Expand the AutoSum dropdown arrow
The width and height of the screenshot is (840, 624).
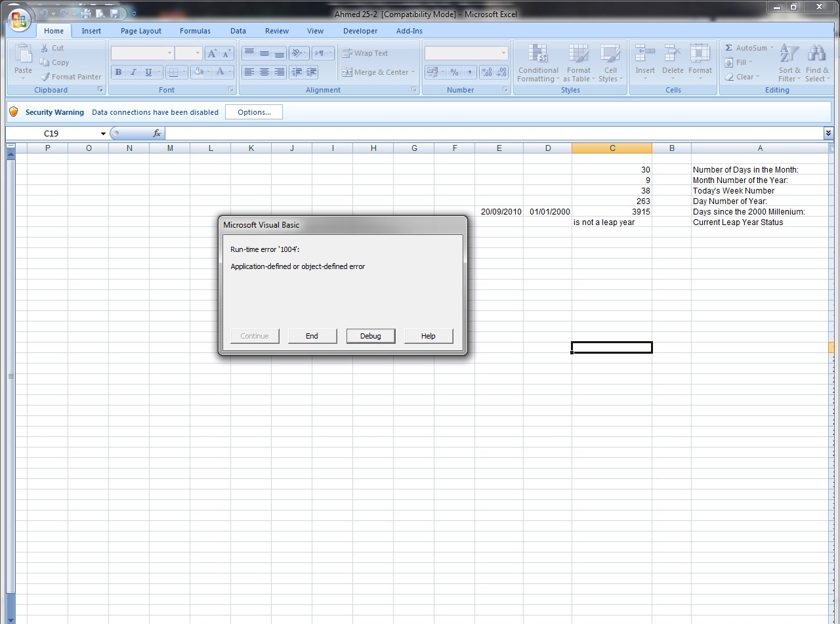pos(772,48)
